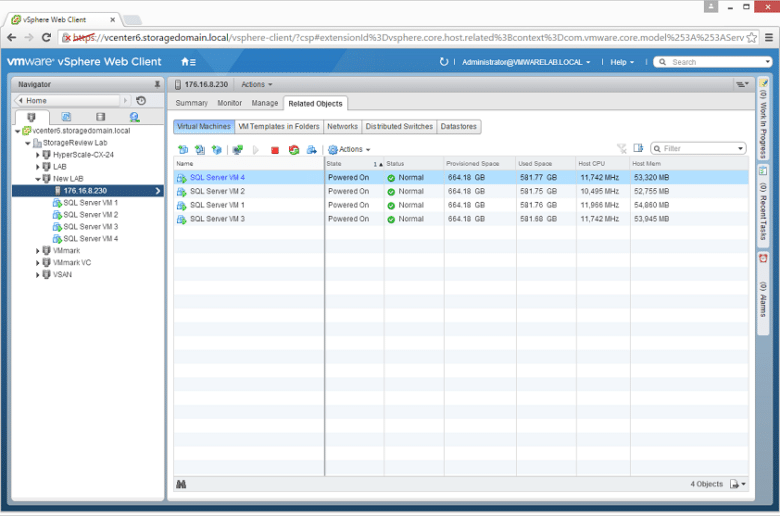Click the export list icon beside 4 Objects
This screenshot has width=780, height=516.
tap(738, 484)
